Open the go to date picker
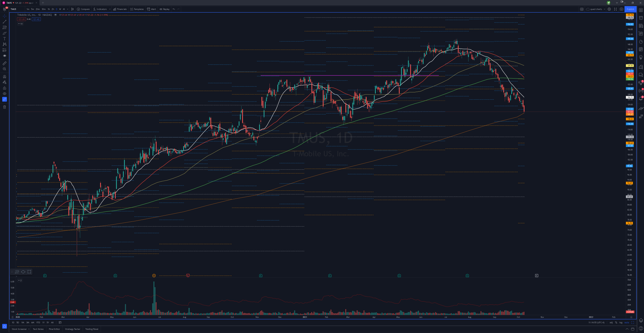This screenshot has width=644, height=333. point(60,322)
